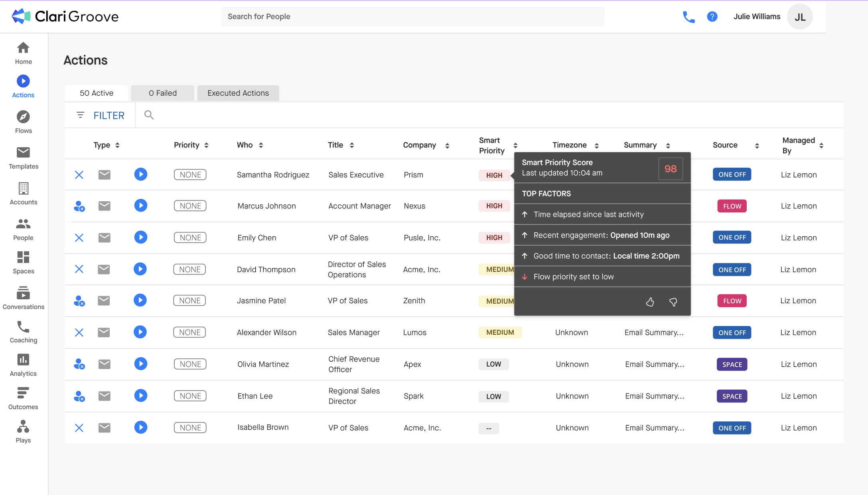Click thumbs down in Smart Priority popup
868x495 pixels.
673,302
